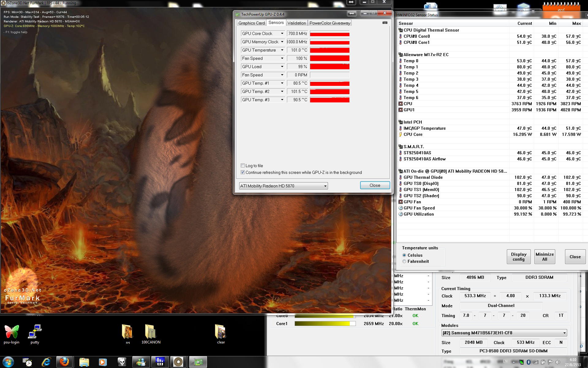Screen dimensions: 588x368
Task: Click the GPU-Z graphics card taskbar icon
Action: [198, 362]
